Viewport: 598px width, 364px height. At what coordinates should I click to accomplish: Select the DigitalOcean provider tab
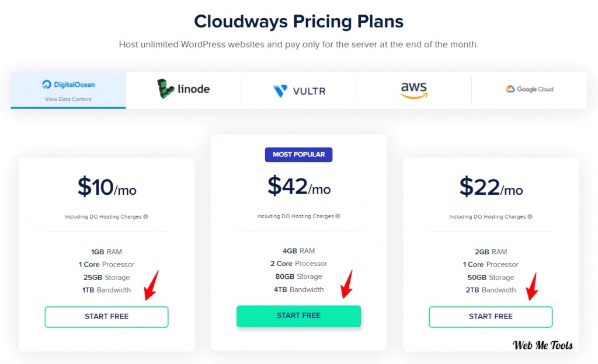(68, 90)
